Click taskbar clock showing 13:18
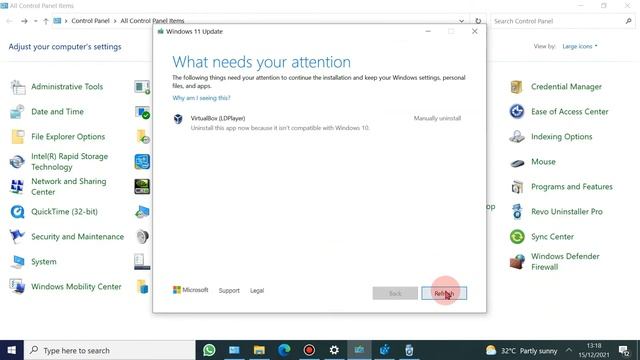 (x=594, y=350)
